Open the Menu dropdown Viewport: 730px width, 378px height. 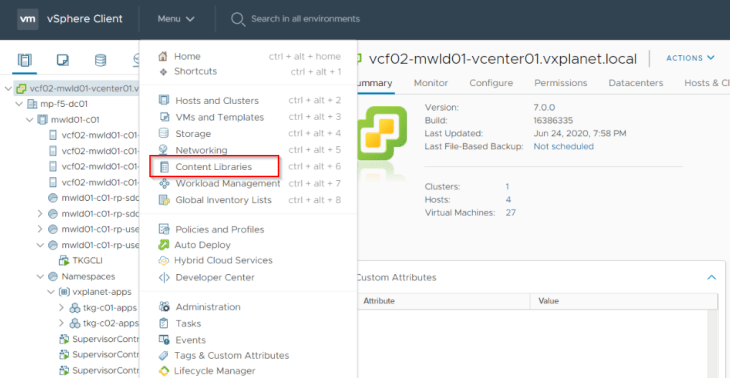pos(176,19)
